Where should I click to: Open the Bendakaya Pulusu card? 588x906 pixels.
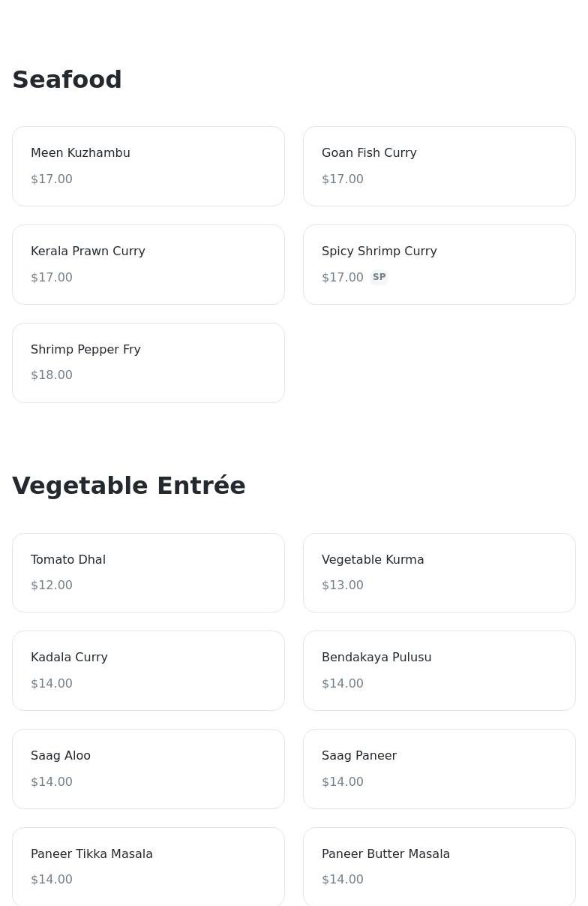(x=439, y=670)
